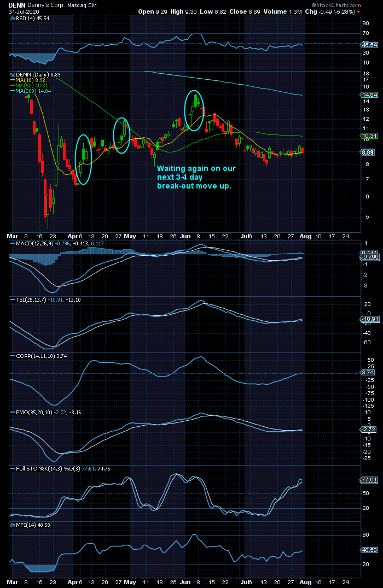The width and height of the screenshot is (383, 588).
Task: Click the Nasdaq CM exchange label
Action: click(x=82, y=5)
